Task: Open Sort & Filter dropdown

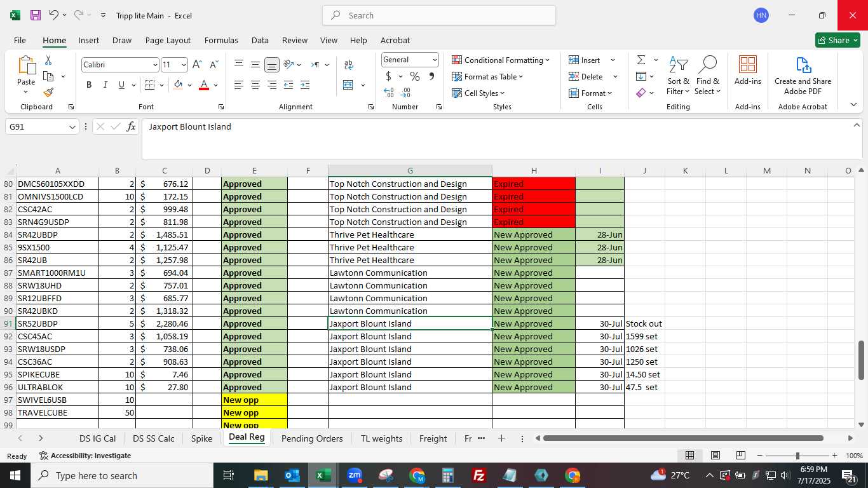Action: click(x=678, y=76)
